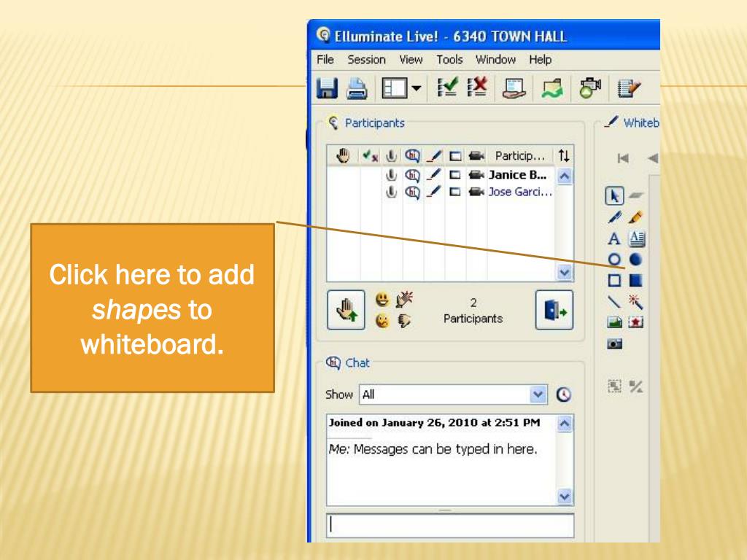Open the Window menu

(x=495, y=60)
